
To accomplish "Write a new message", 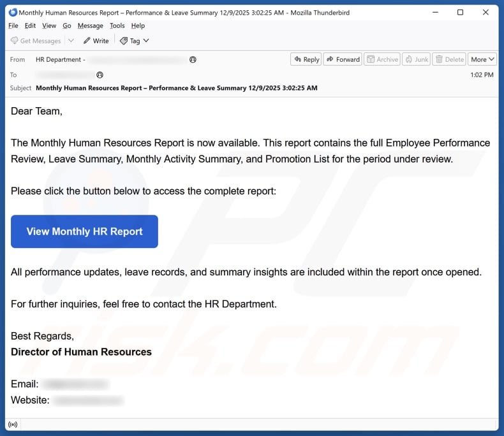I will click(x=96, y=41).
